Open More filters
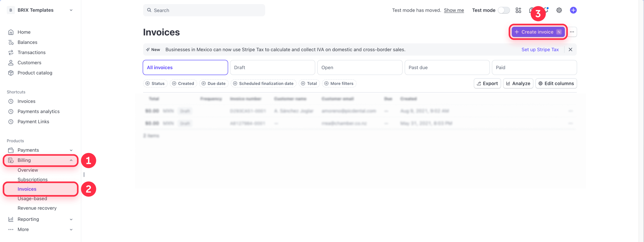This screenshot has width=644, height=242. click(339, 84)
